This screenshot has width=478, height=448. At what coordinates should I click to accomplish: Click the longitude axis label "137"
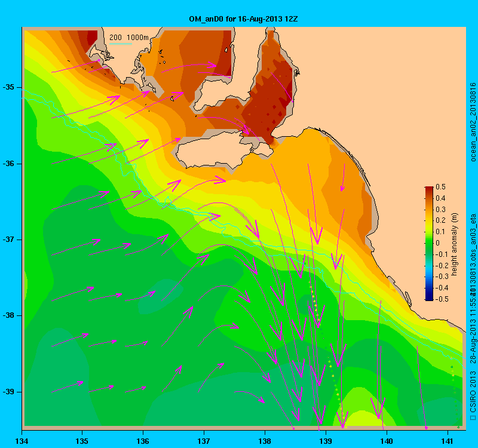(x=204, y=441)
